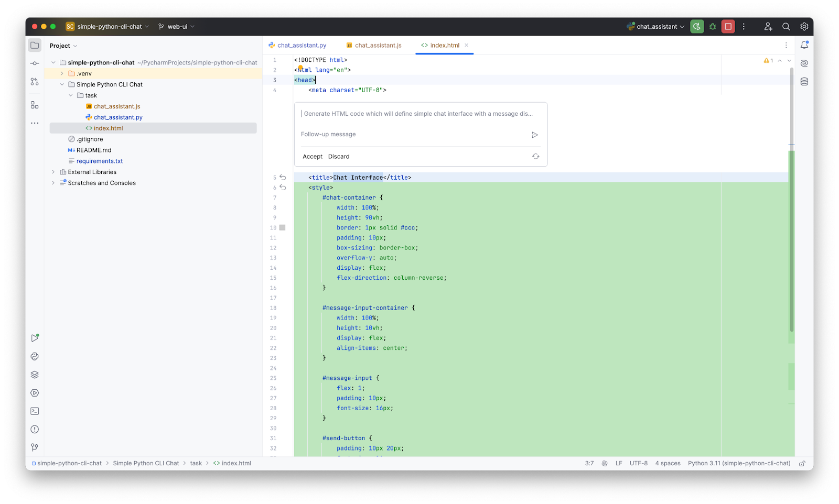839x504 pixels.
Task: Open the web-ui branch dropdown
Action: (176, 27)
